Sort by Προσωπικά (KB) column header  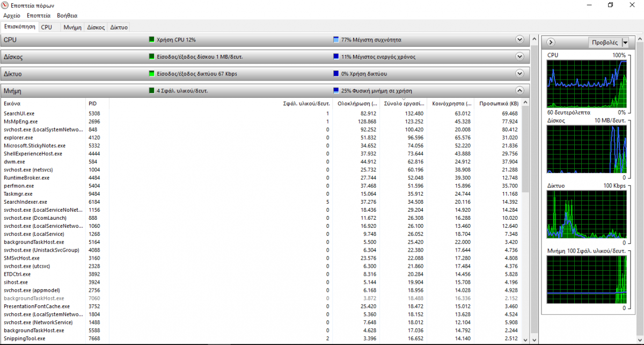pos(497,103)
